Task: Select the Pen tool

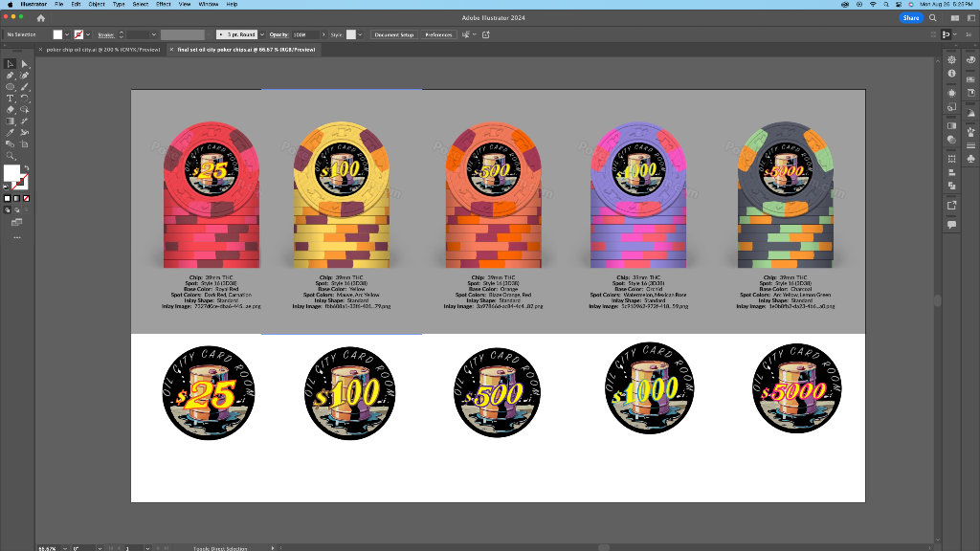Action: click(11, 75)
